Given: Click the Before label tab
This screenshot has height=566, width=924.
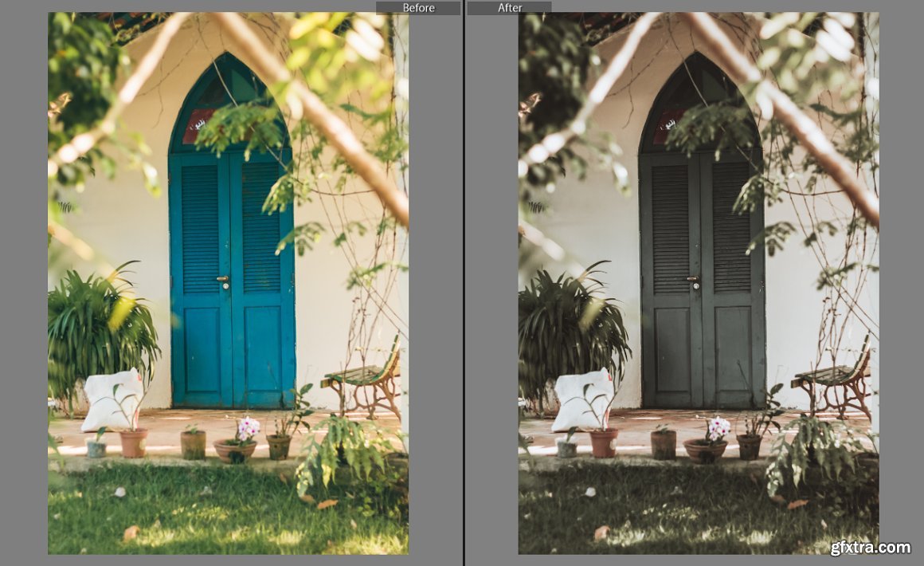Looking at the screenshot, I should (418, 8).
